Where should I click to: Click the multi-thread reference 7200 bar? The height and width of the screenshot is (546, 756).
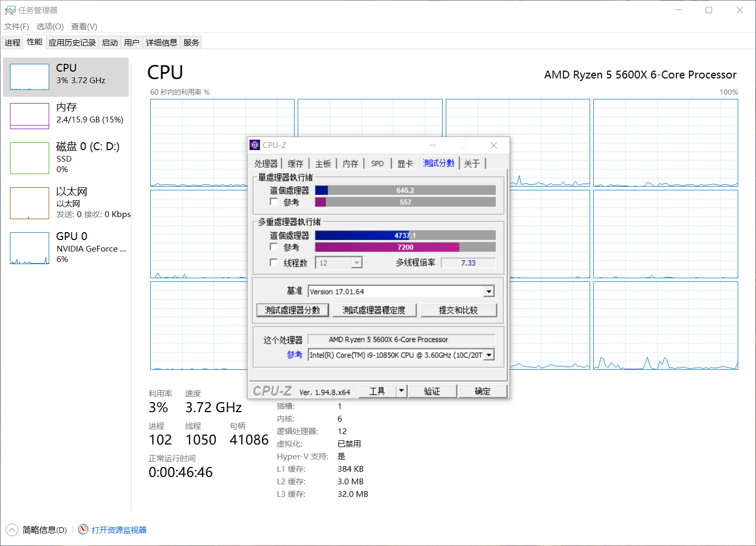click(x=405, y=247)
